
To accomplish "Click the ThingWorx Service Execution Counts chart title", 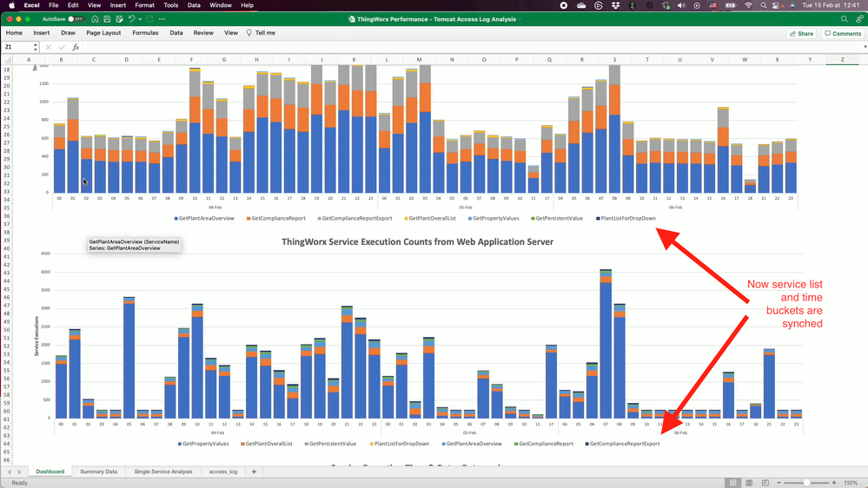I will (x=417, y=241).
